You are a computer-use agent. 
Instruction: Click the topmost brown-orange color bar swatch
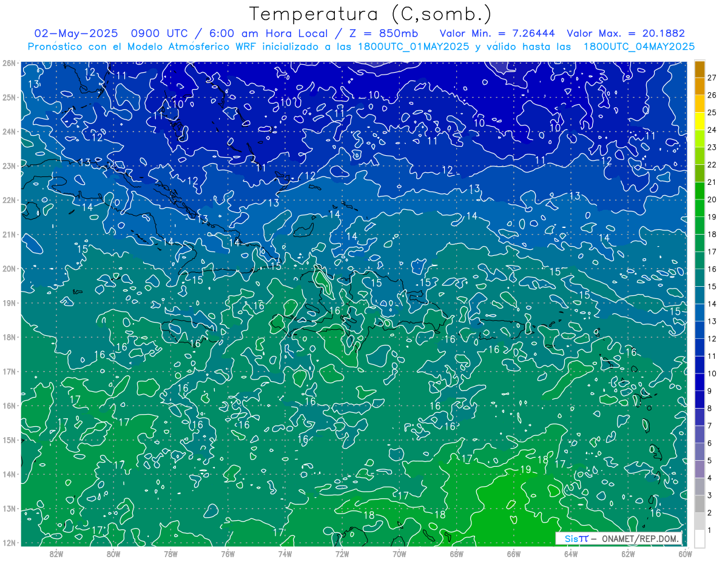(x=699, y=69)
